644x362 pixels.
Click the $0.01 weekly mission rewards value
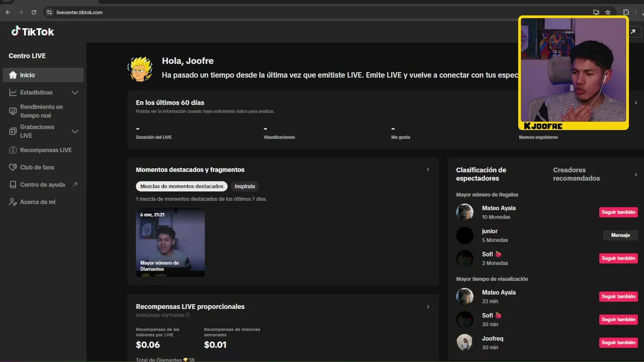[x=215, y=345]
